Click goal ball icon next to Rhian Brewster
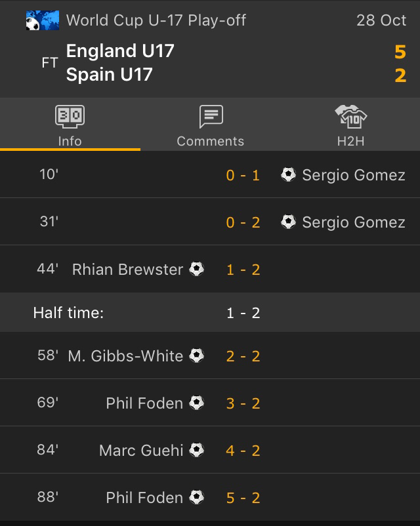The height and width of the screenshot is (526, 420). (x=197, y=269)
